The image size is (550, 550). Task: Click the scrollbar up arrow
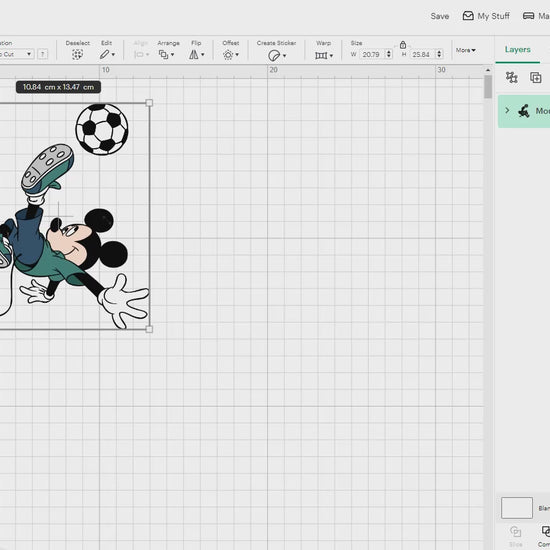point(488,70)
